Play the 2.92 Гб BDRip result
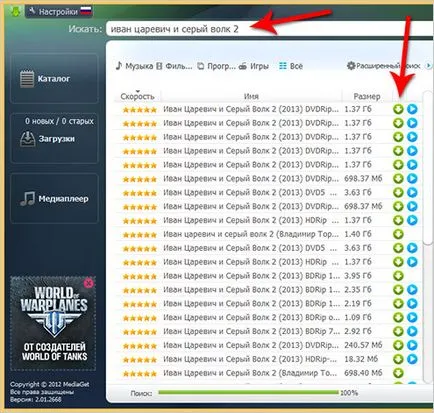 412,331
